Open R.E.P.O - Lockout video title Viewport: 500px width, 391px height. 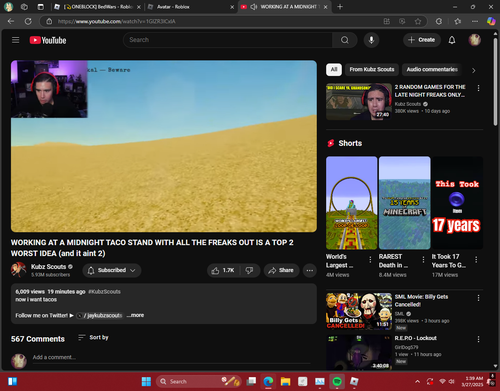point(415,338)
